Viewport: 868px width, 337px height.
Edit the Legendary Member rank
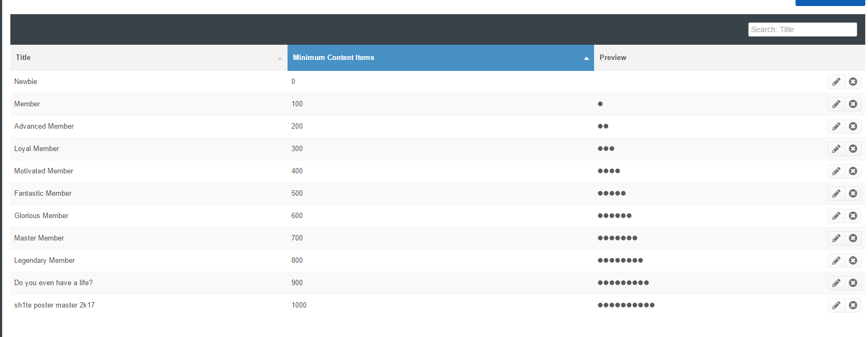click(x=836, y=261)
